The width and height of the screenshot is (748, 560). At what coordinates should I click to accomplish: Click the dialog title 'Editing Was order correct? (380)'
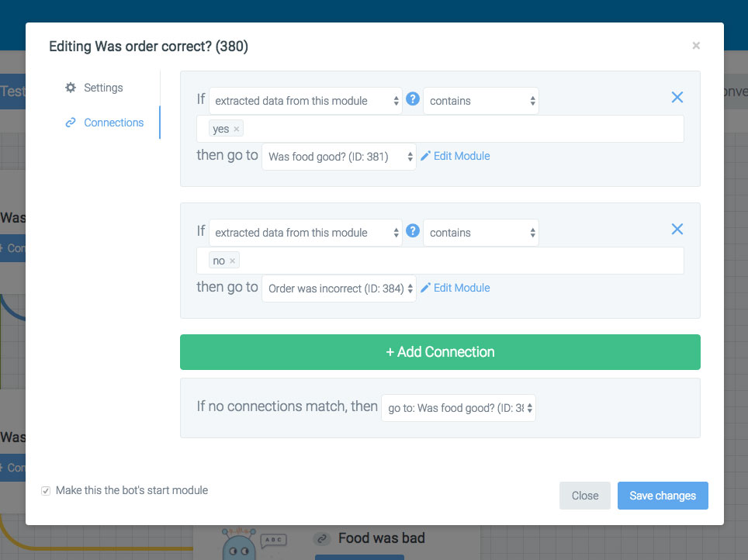click(148, 47)
